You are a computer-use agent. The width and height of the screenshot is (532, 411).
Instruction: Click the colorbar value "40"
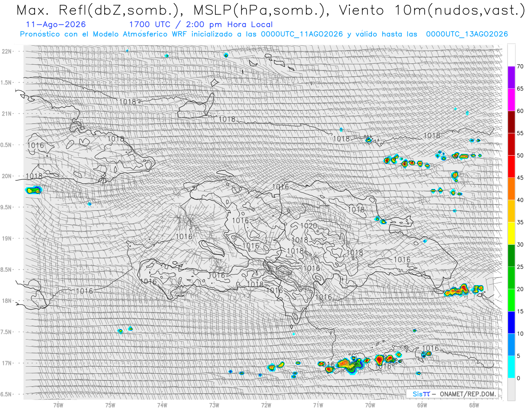tap(520, 200)
